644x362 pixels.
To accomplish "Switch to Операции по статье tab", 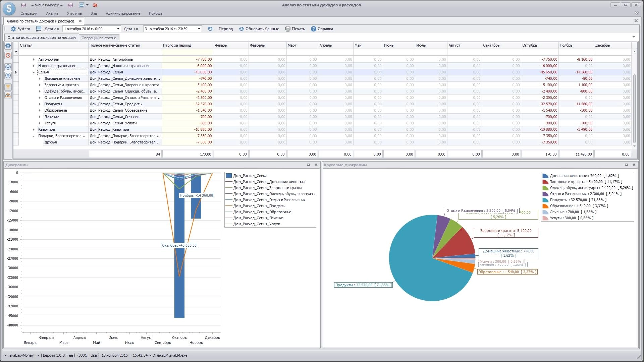I will (99, 38).
